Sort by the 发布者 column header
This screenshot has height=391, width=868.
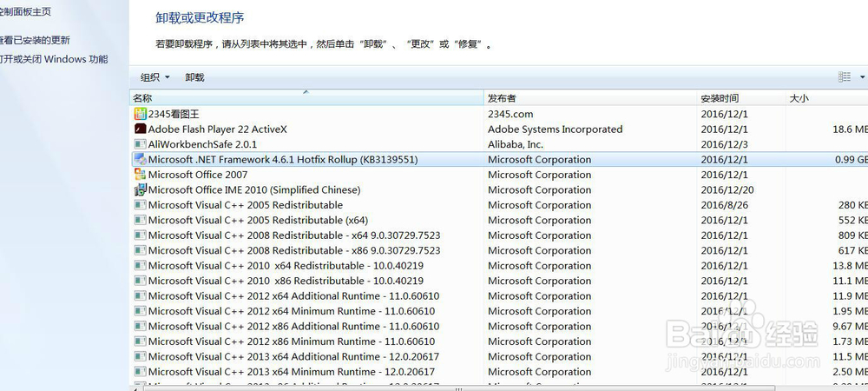590,98
